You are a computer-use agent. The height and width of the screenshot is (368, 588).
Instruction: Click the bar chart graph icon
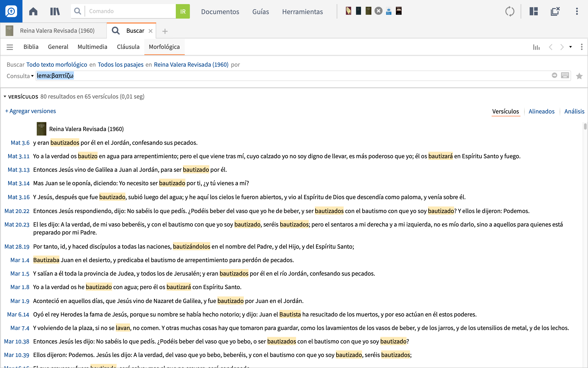pos(536,47)
